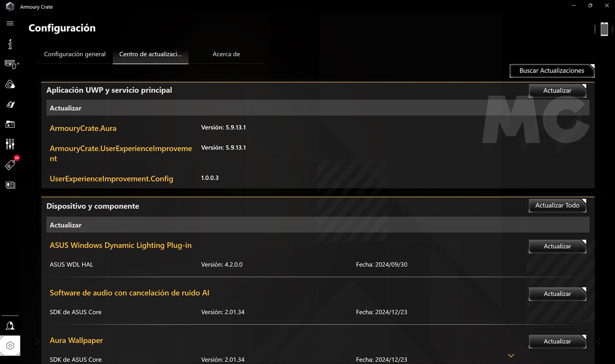Viewport: 615px width, 364px height.
Task: Open the User Center profile icon
Action: tap(10, 326)
